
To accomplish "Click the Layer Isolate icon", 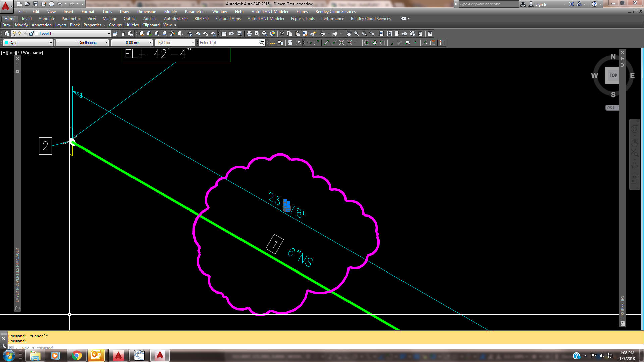I will [157, 34].
